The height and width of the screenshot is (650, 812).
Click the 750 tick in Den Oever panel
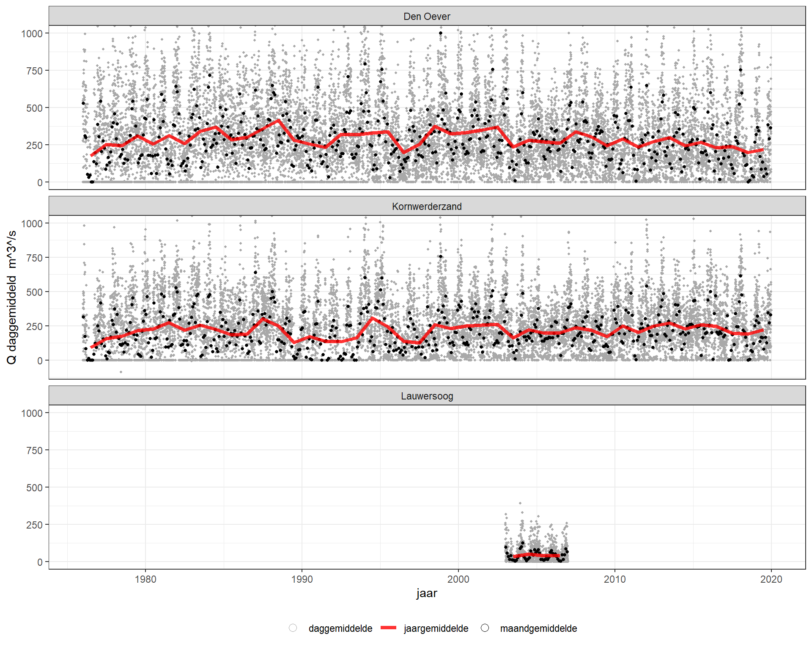pos(35,71)
